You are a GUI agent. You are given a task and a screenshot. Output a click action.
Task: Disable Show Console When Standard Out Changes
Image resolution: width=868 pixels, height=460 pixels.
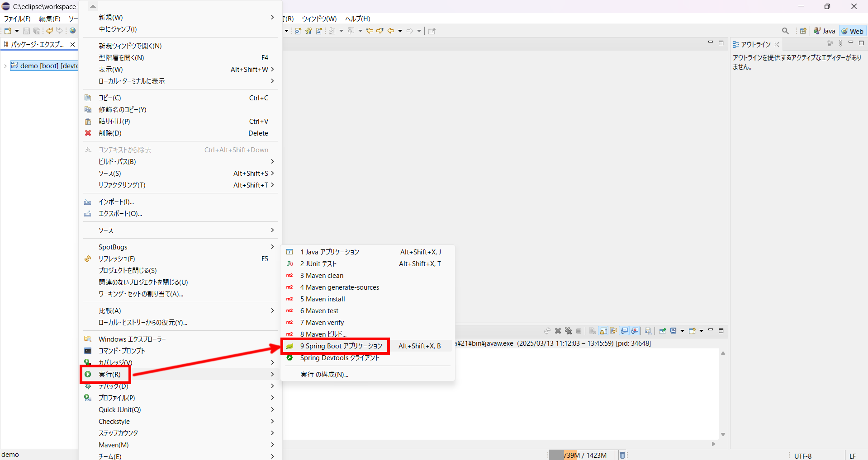625,331
